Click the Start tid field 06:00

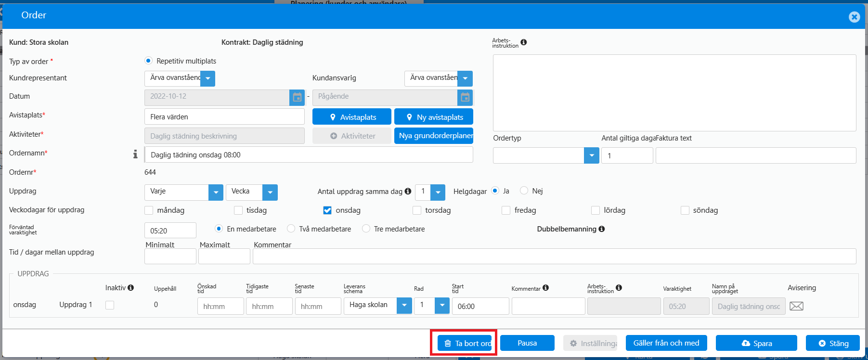pyautogui.click(x=480, y=306)
